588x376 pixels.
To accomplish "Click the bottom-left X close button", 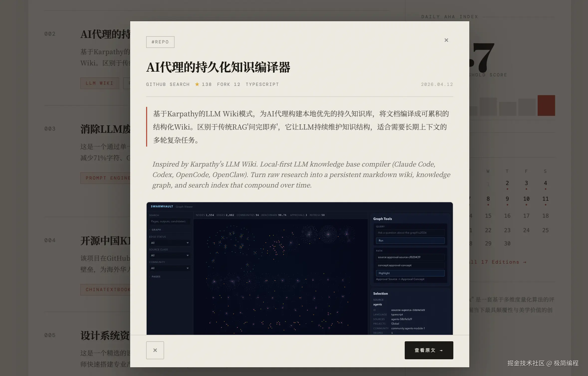I will point(155,350).
